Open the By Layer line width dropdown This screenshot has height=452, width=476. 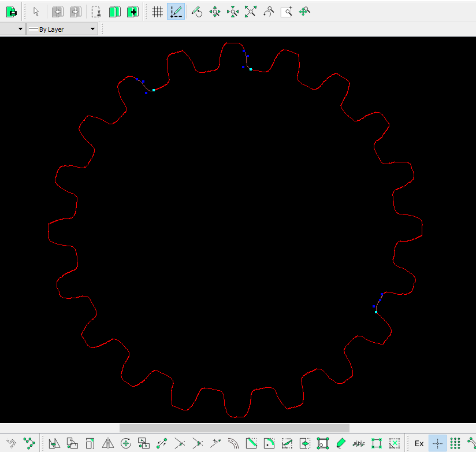63,29
